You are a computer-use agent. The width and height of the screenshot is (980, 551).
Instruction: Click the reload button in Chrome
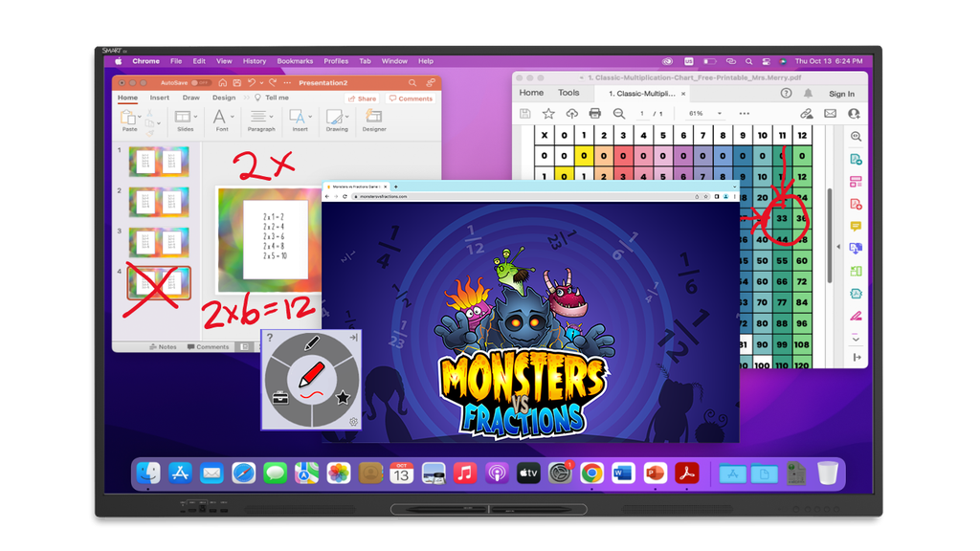click(x=345, y=196)
